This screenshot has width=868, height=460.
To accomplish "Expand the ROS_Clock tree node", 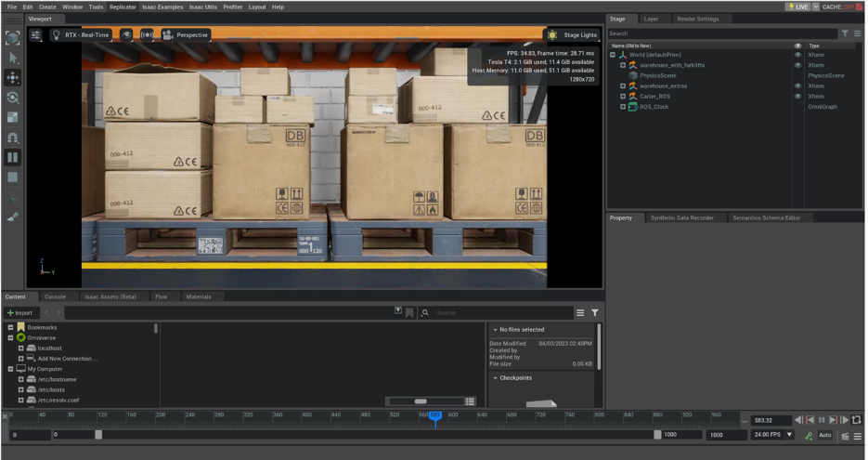I will [623, 107].
